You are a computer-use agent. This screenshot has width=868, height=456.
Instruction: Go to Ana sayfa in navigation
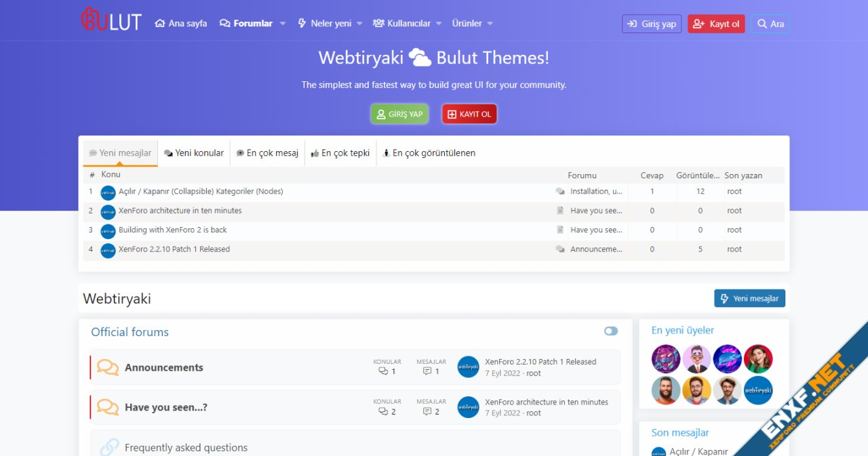(x=181, y=24)
